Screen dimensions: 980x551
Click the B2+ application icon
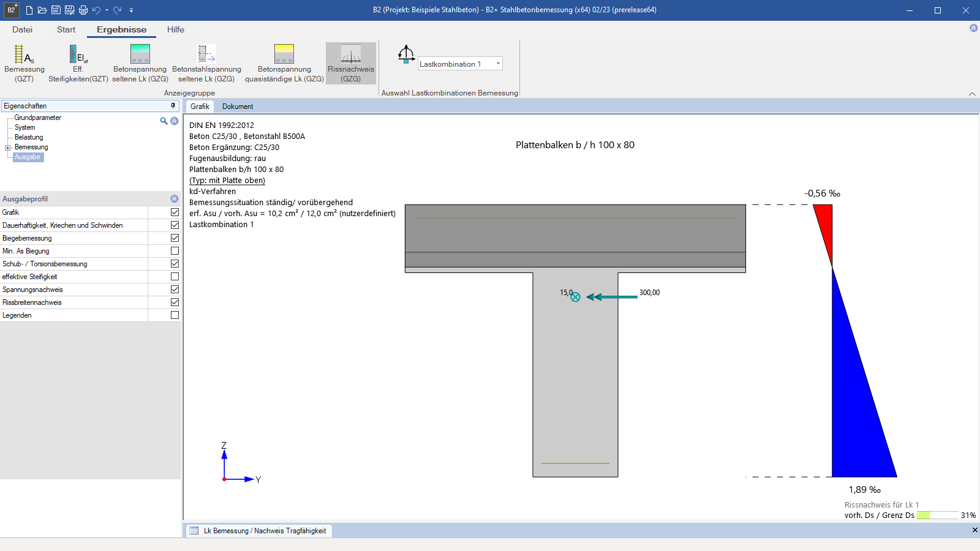[11, 10]
